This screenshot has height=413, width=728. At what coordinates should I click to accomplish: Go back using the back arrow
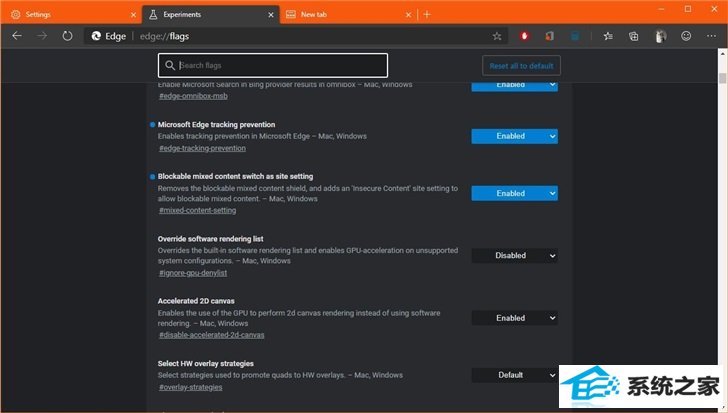coord(17,36)
